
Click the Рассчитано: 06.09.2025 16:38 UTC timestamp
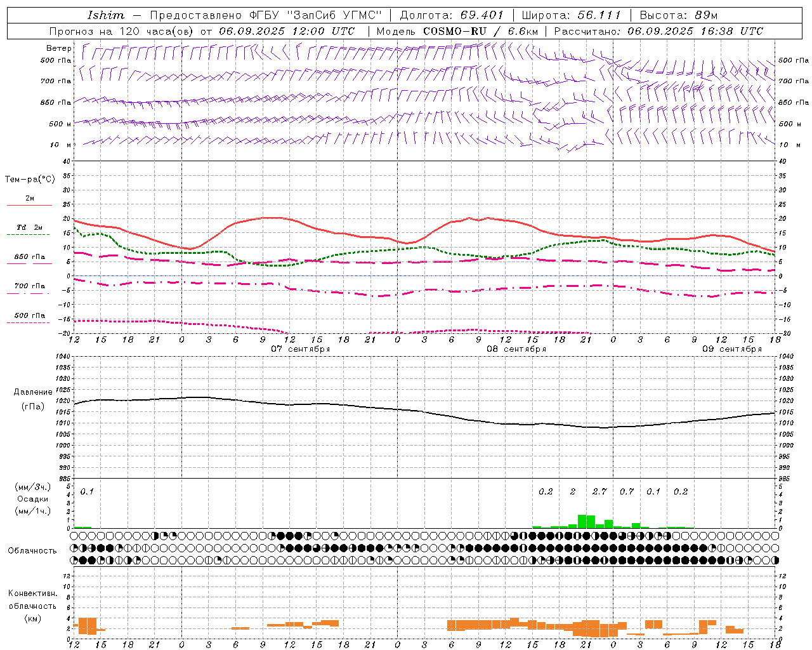click(x=658, y=31)
